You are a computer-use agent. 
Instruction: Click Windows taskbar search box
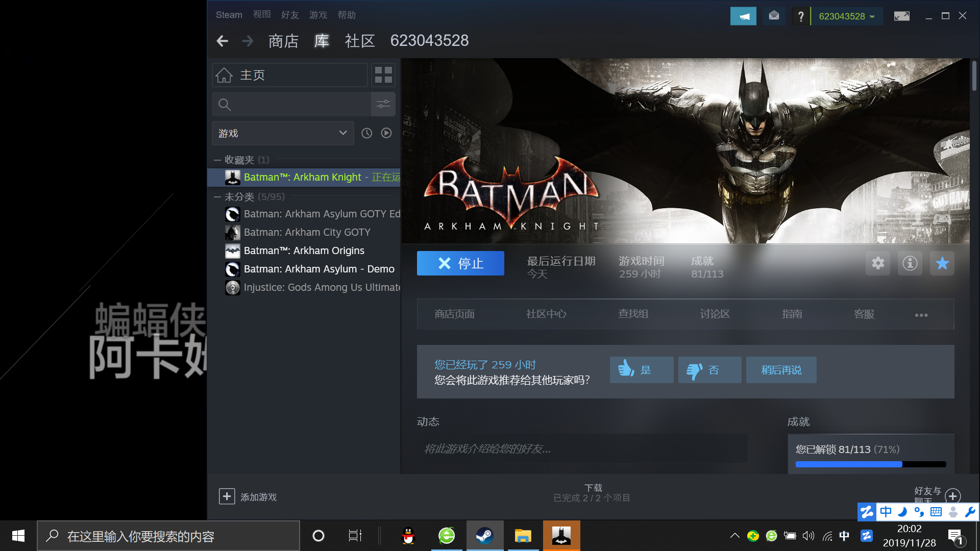point(168,536)
